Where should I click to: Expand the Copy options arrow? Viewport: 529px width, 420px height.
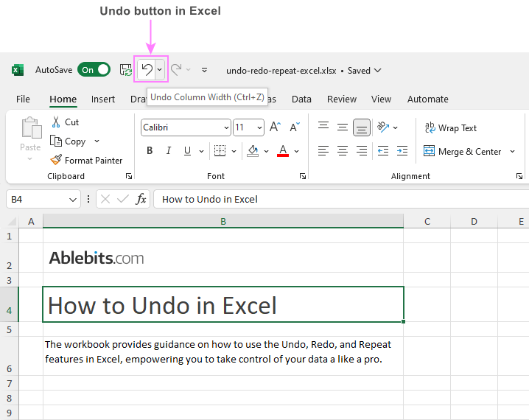click(97, 141)
